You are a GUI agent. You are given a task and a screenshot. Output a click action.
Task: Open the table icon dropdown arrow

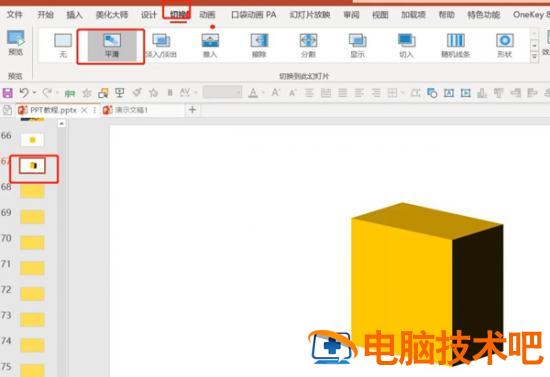(x=403, y=93)
